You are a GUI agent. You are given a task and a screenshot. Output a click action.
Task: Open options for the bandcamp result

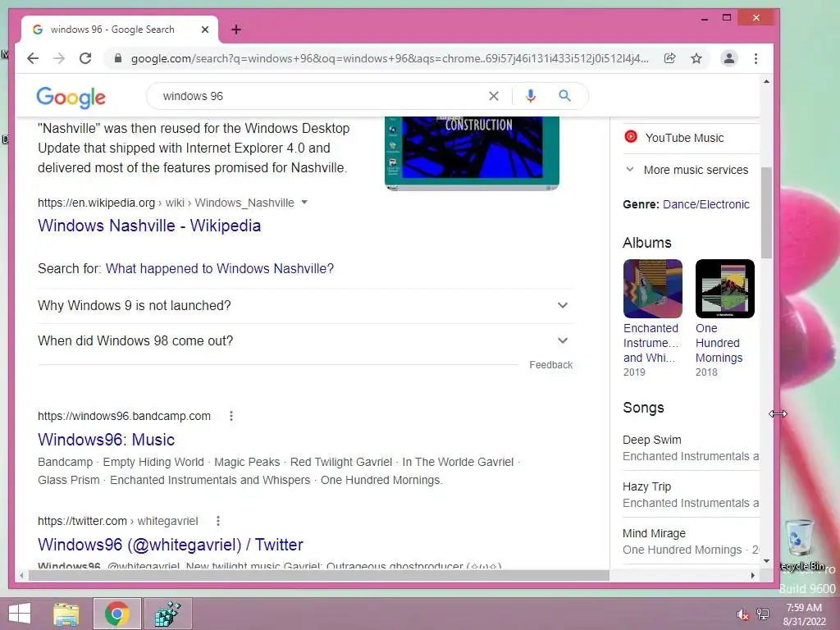[231, 416]
